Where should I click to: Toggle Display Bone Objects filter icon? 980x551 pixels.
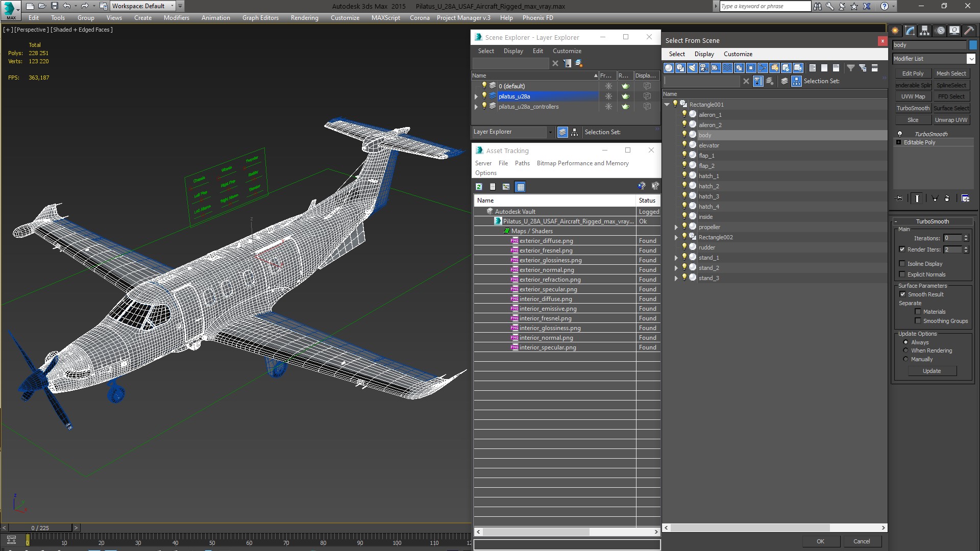(763, 68)
